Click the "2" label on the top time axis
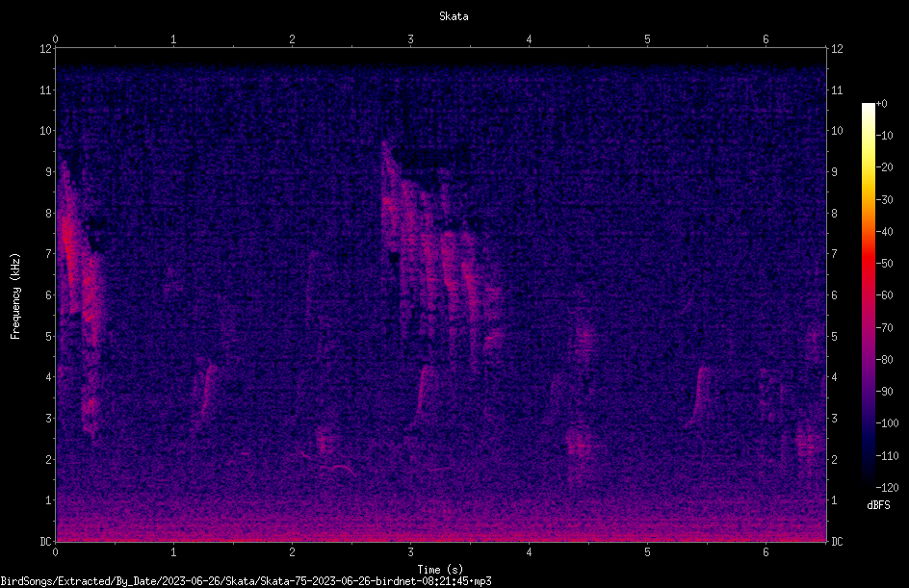This screenshot has width=909, height=588. [x=292, y=39]
